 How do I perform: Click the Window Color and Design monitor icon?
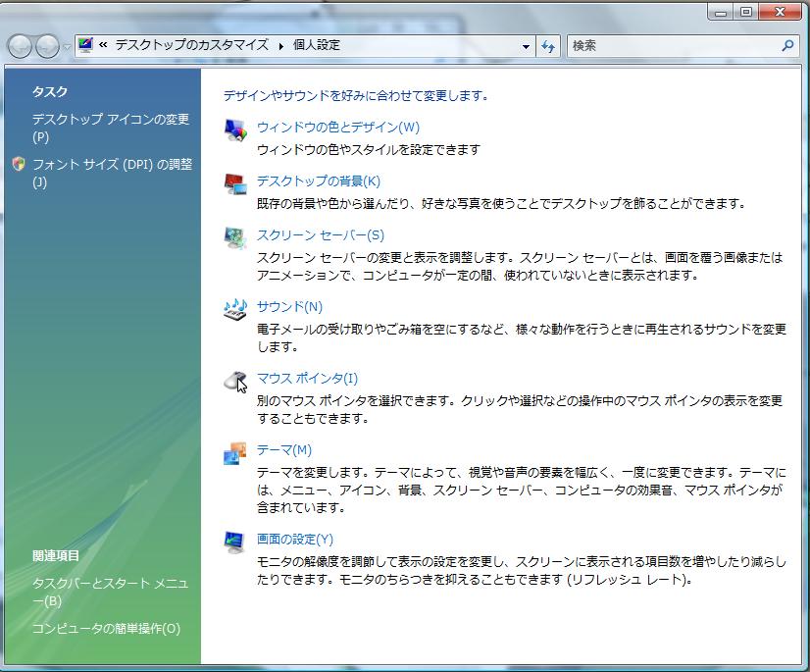pyautogui.click(x=235, y=130)
